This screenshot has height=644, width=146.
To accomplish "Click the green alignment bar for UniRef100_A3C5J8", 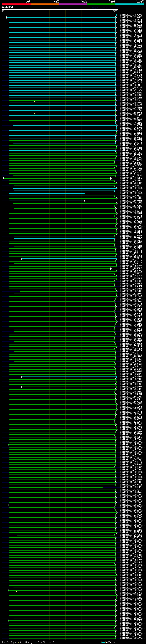I will pos(63,100).
